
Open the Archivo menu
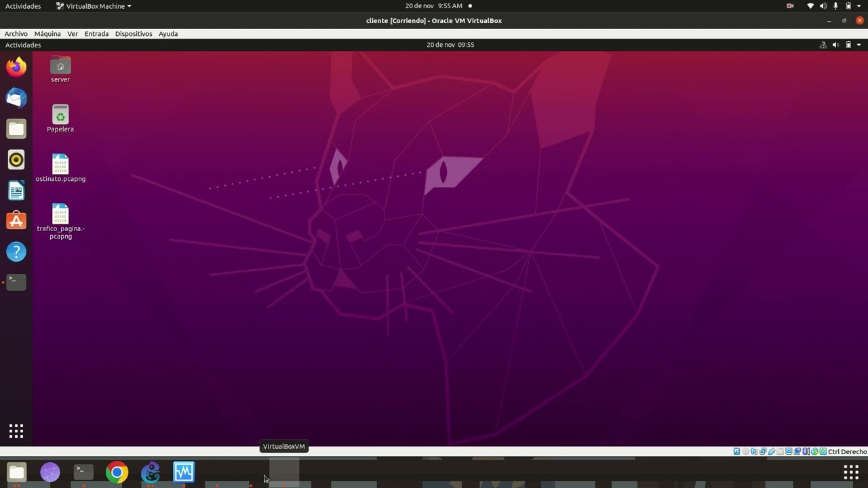point(16,34)
